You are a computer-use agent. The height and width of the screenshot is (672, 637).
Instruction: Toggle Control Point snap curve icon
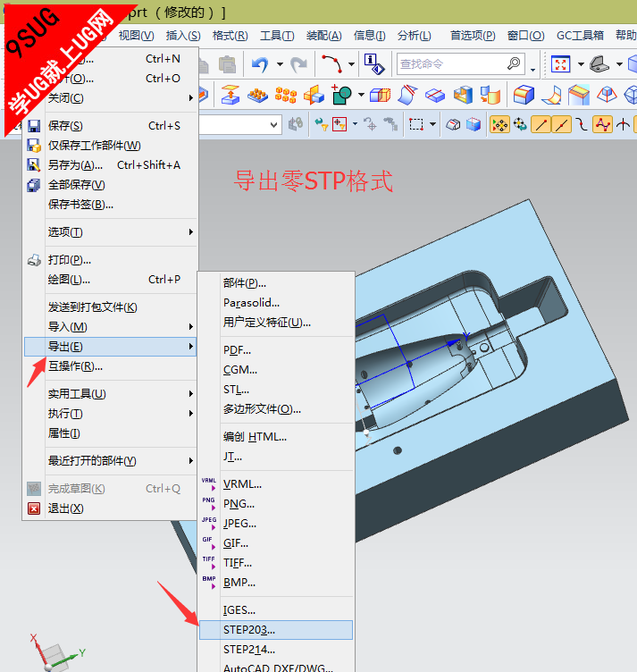(x=582, y=125)
